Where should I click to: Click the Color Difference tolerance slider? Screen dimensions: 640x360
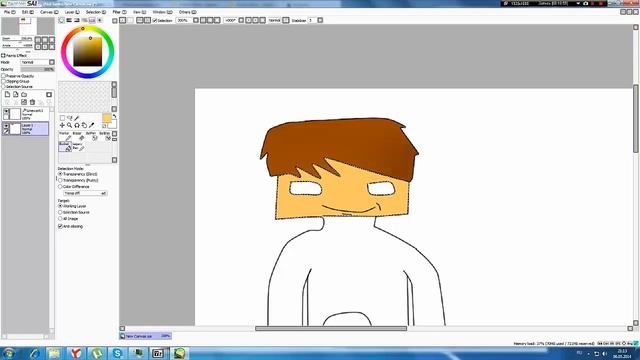[85, 193]
